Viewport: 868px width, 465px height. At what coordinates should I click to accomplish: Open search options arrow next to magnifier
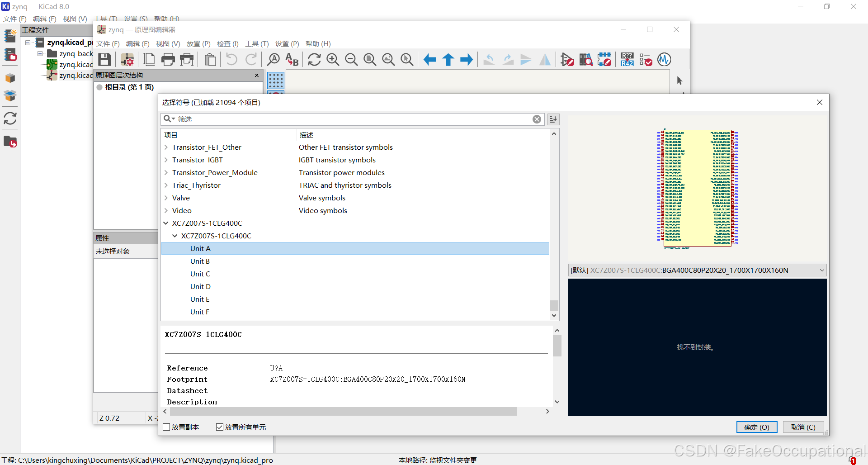pyautogui.click(x=174, y=119)
